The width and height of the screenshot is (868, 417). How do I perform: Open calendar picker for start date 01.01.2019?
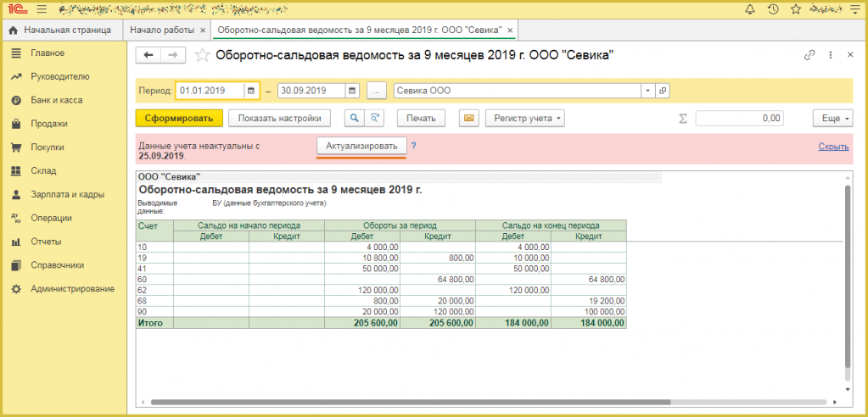pos(251,91)
